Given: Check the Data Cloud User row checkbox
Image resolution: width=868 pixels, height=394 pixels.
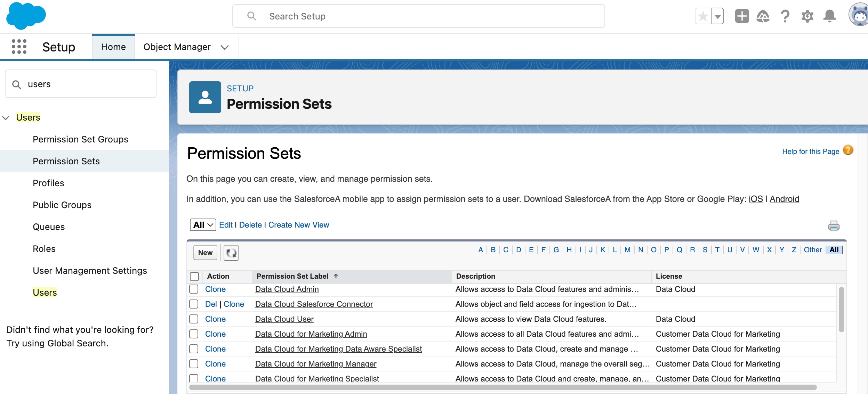Looking at the screenshot, I should [194, 319].
